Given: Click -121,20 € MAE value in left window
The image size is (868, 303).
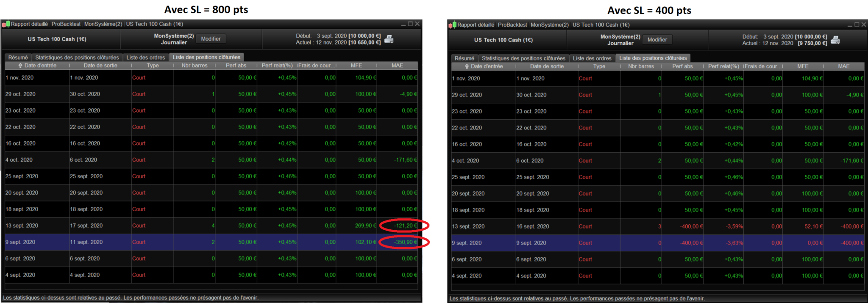Looking at the screenshot, I should point(406,226).
